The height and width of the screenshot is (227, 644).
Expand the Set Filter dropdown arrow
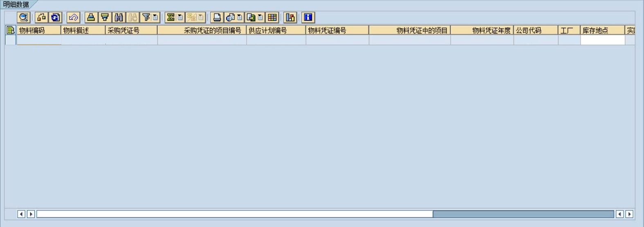click(155, 18)
